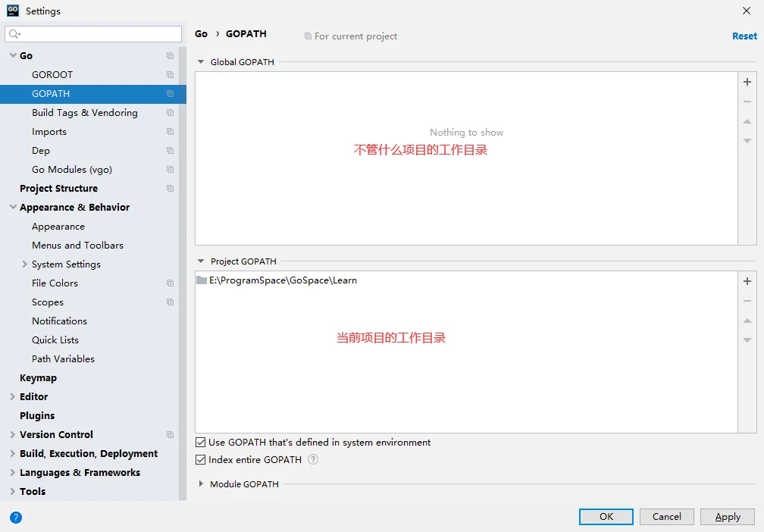
Task: Click OK to confirm settings
Action: pos(606,516)
